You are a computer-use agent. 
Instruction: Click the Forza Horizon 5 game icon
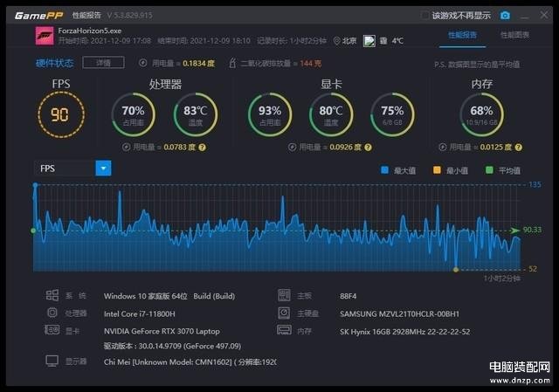pos(45,36)
